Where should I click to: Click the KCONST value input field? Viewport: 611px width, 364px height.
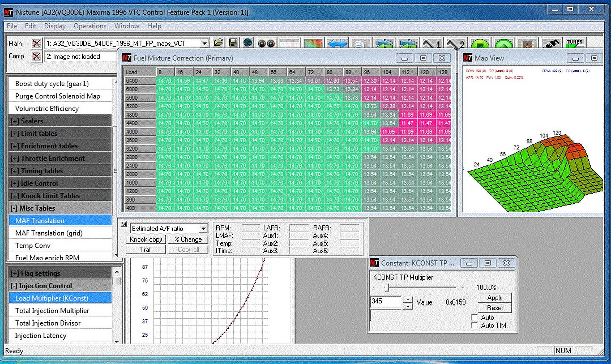385,301
